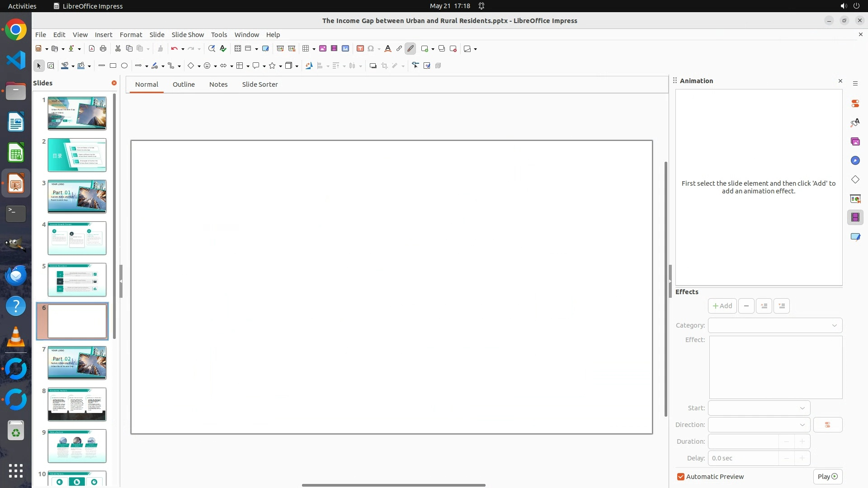
Task: Click the Insert Image icon
Action: (x=323, y=49)
